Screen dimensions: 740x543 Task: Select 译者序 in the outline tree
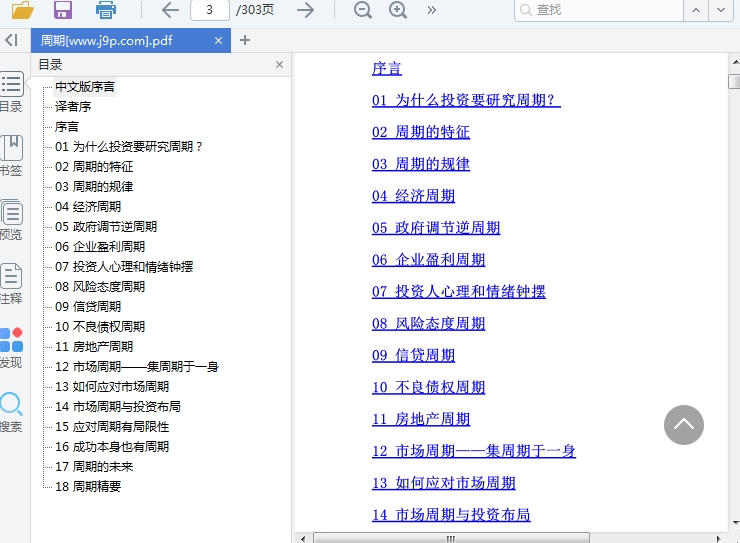73,107
